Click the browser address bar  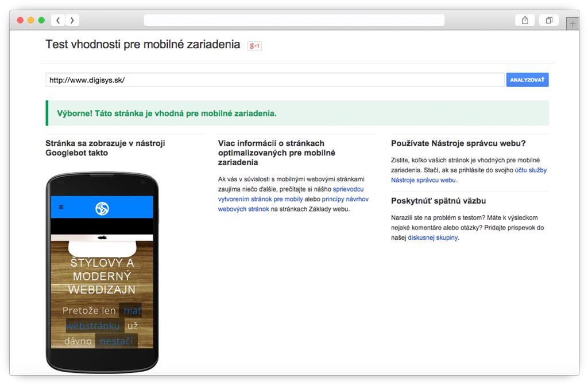(x=294, y=20)
